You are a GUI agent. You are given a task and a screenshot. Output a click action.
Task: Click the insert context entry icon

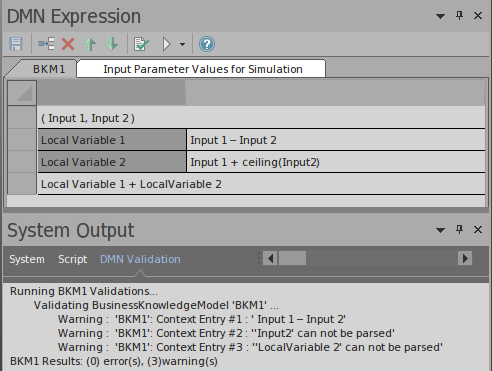point(46,44)
